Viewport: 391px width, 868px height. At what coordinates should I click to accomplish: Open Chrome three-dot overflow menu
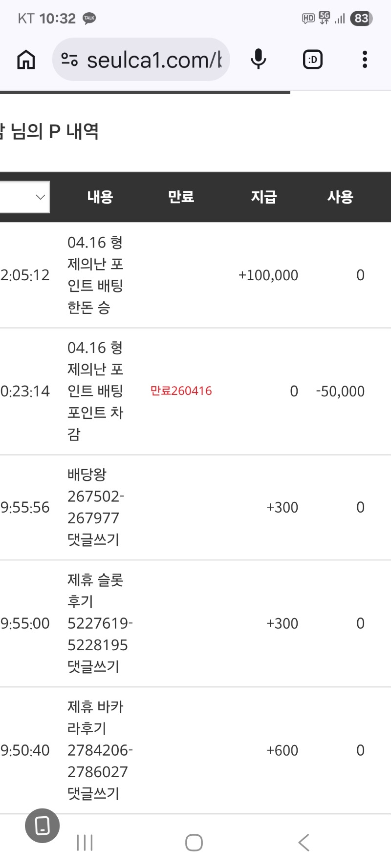pyautogui.click(x=365, y=60)
